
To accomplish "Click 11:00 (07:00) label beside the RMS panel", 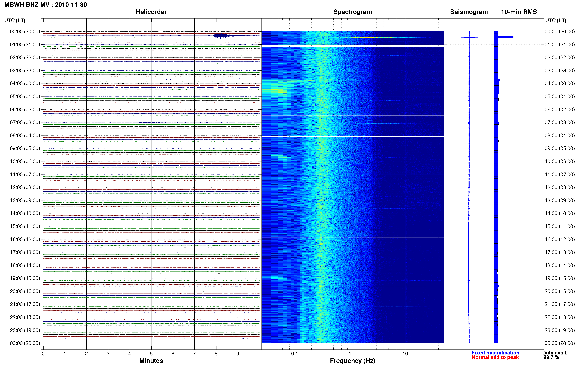I will pyautogui.click(x=560, y=174).
